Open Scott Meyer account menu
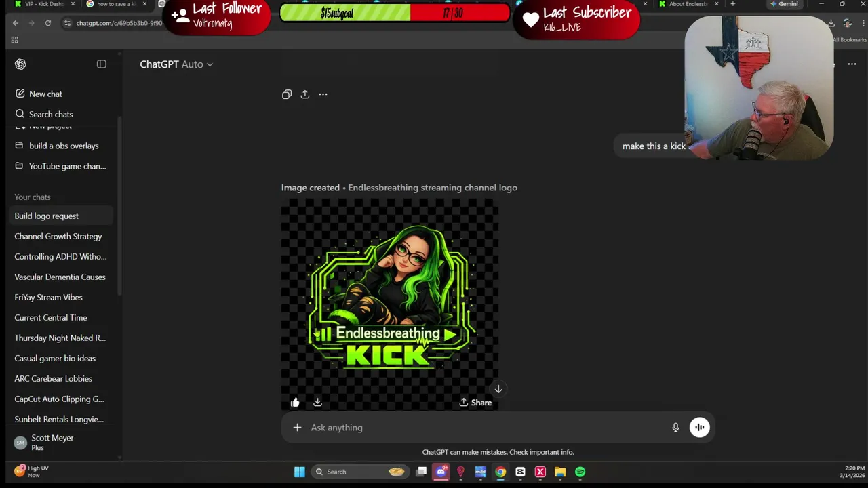The height and width of the screenshot is (488, 868). pos(61,443)
